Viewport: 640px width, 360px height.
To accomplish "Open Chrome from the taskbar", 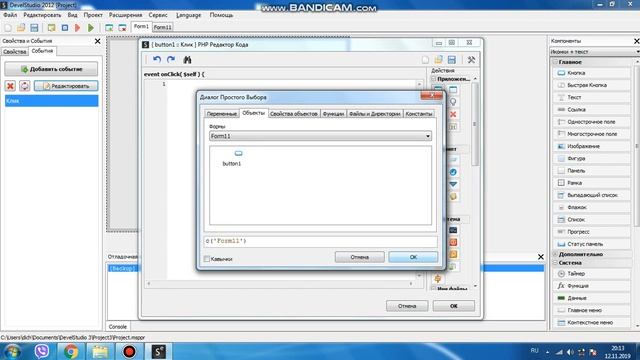I will (x=71, y=351).
